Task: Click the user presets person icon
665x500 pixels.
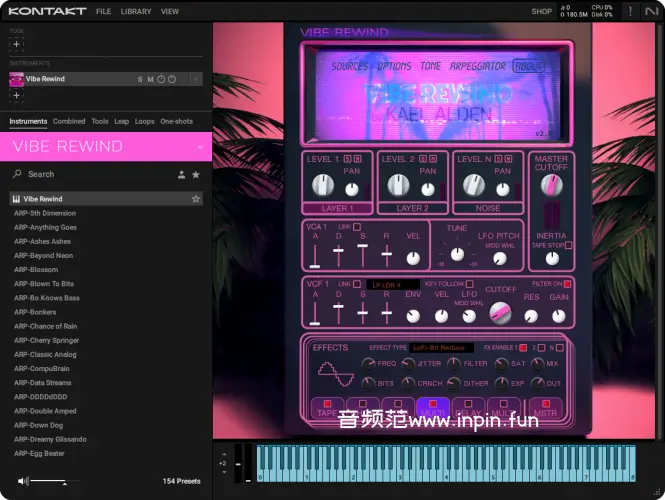Action: point(181,174)
